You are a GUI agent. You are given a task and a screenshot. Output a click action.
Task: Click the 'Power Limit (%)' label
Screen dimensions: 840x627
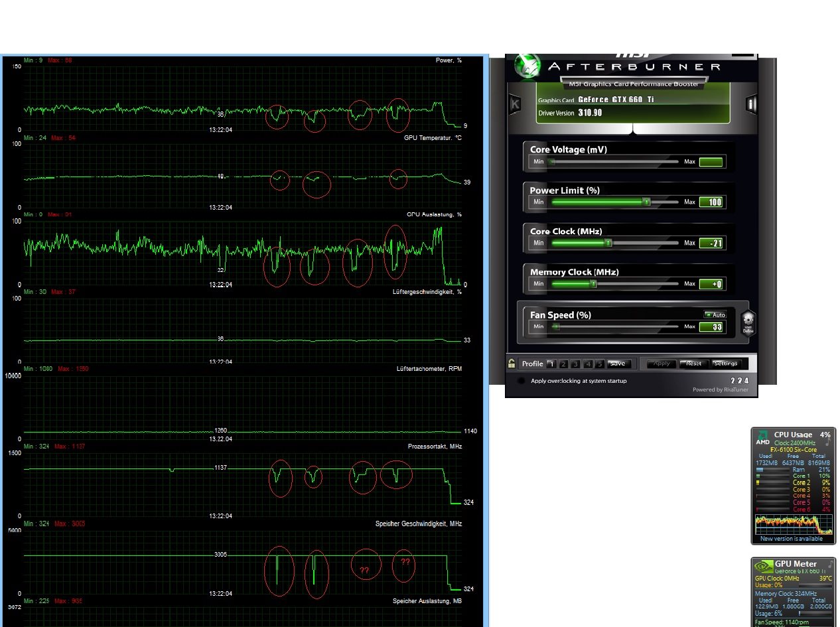(565, 190)
